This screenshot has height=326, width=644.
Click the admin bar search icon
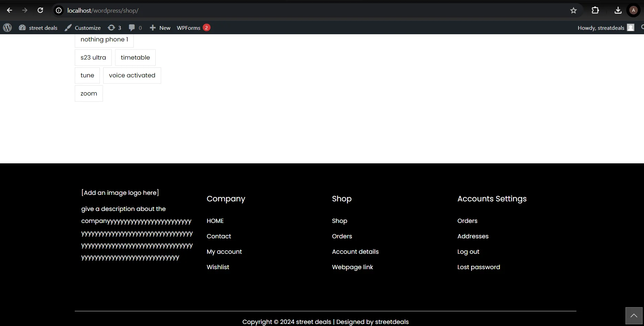642,27
